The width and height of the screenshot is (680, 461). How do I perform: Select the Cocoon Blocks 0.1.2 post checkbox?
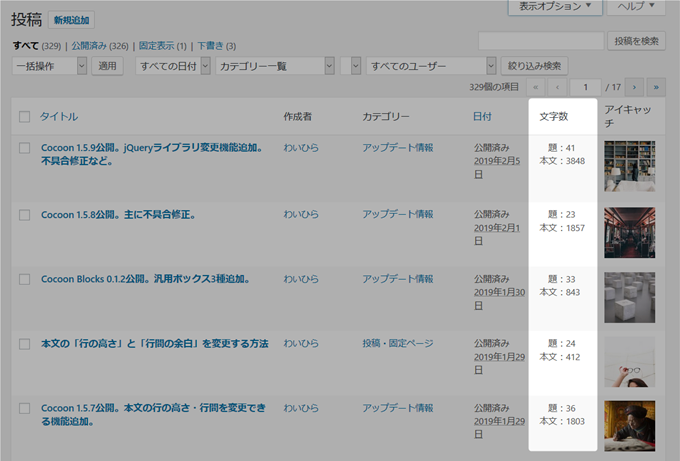(25, 279)
